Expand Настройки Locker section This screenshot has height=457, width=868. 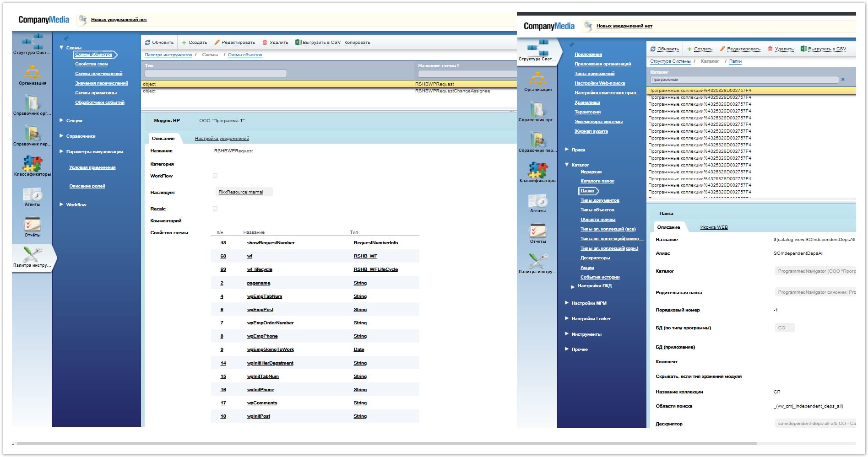[567, 318]
